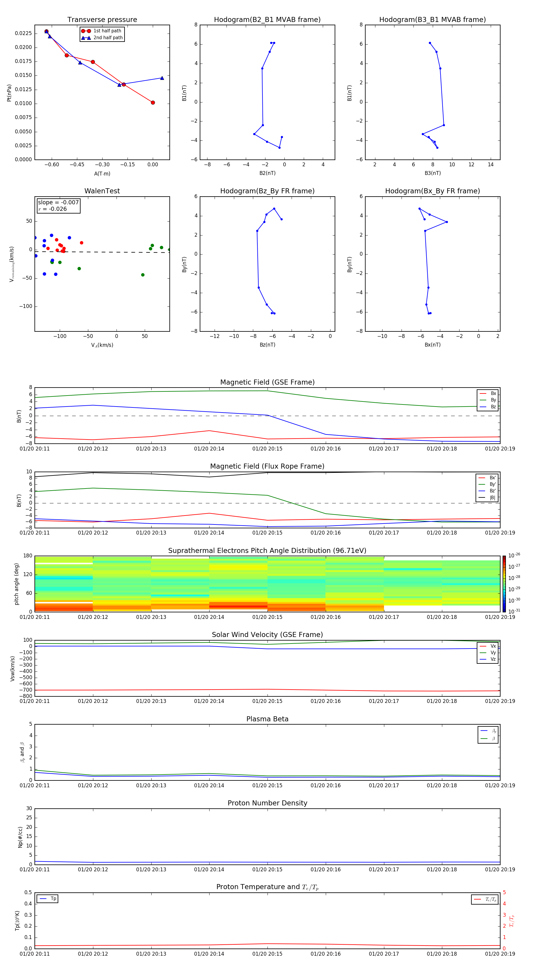
Task: Click the "Hodogram(Bz_By FR frame)" title
Action: (267, 191)
